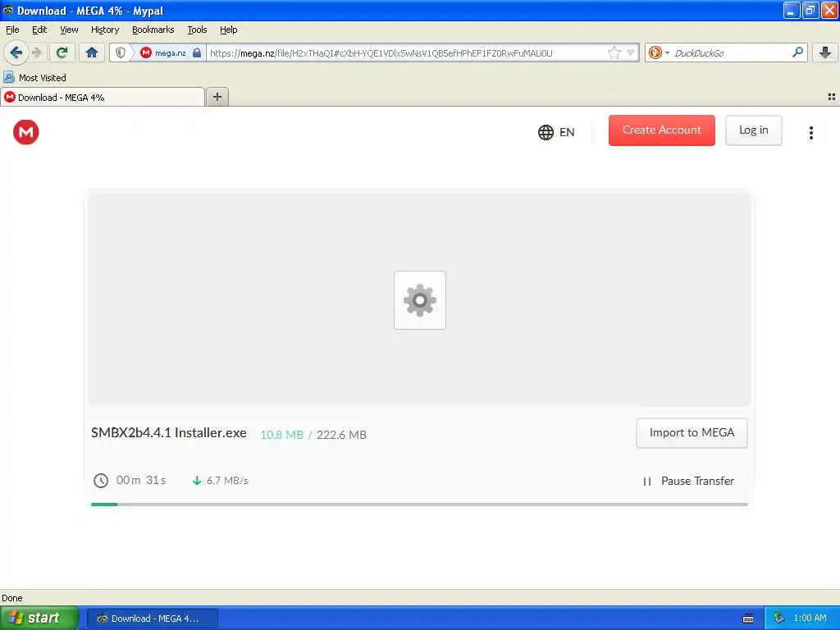The image size is (840, 630).
Task: Open the View menu
Action: pyautogui.click(x=69, y=30)
